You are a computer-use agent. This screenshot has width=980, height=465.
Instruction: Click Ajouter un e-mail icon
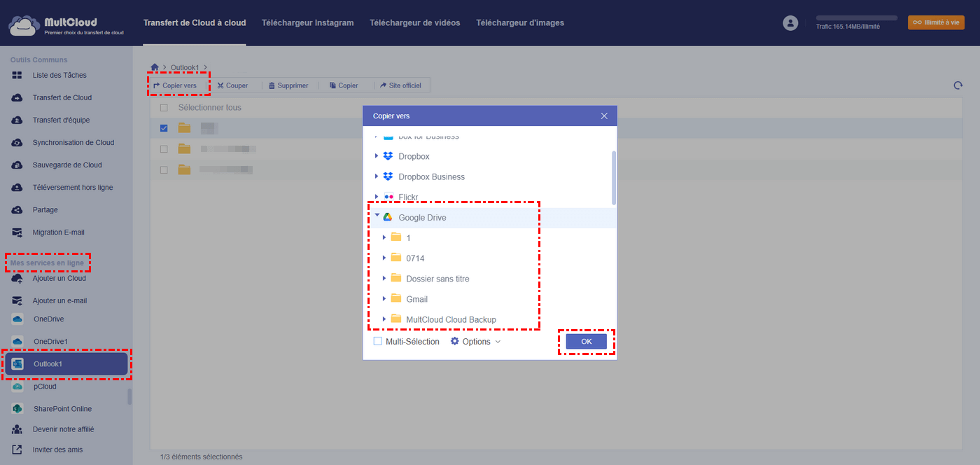(x=17, y=300)
